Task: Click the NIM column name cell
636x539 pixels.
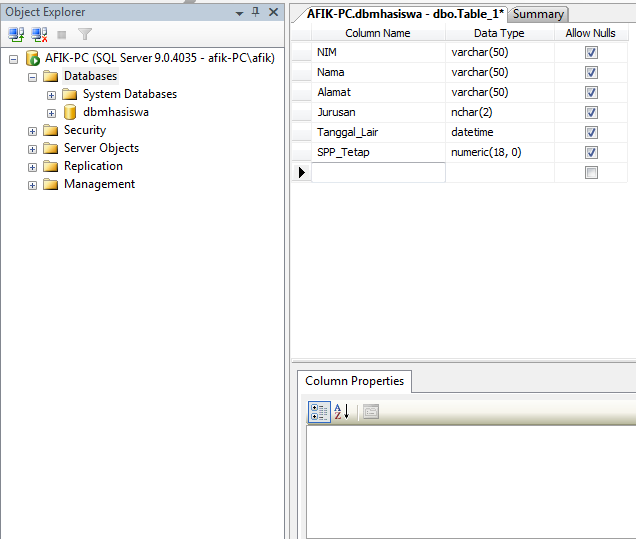Action: 378,52
